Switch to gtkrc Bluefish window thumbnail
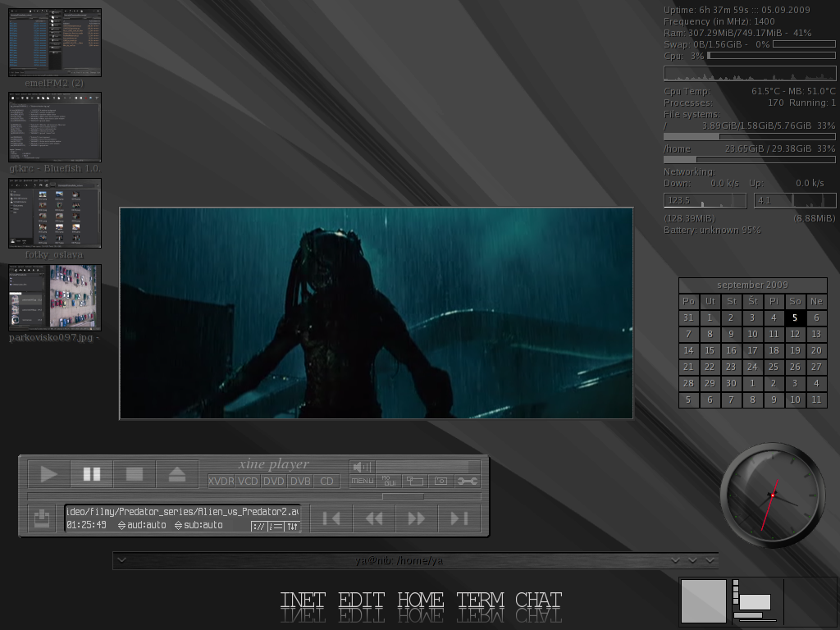The image size is (840, 630). (x=55, y=127)
